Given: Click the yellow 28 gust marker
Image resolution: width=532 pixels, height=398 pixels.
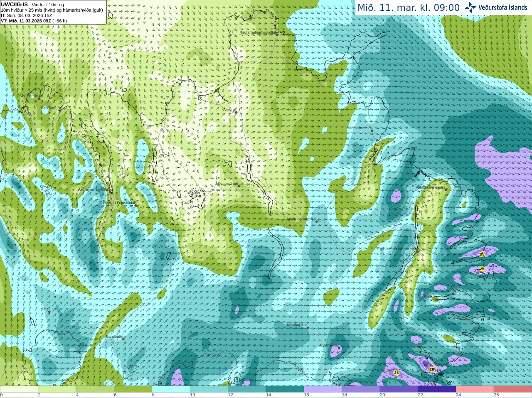Looking at the screenshot, I should point(432,369).
